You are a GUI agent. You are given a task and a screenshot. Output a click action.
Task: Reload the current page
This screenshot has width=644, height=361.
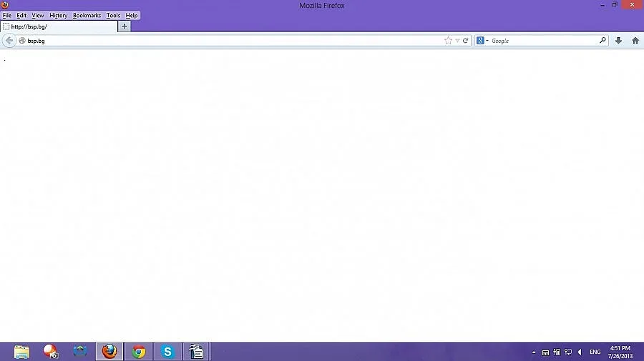coord(466,41)
